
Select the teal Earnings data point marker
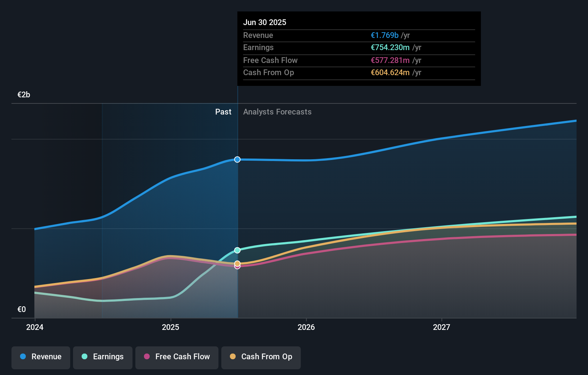[237, 250]
